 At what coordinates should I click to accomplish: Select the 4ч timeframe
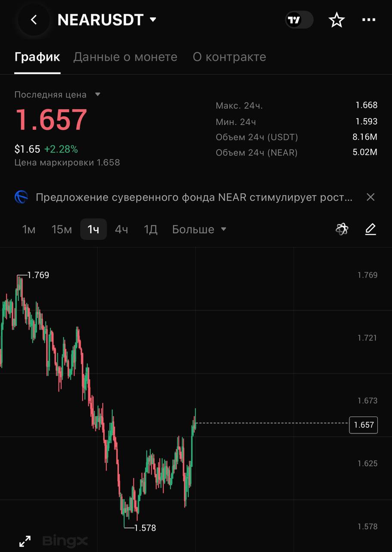(x=121, y=229)
